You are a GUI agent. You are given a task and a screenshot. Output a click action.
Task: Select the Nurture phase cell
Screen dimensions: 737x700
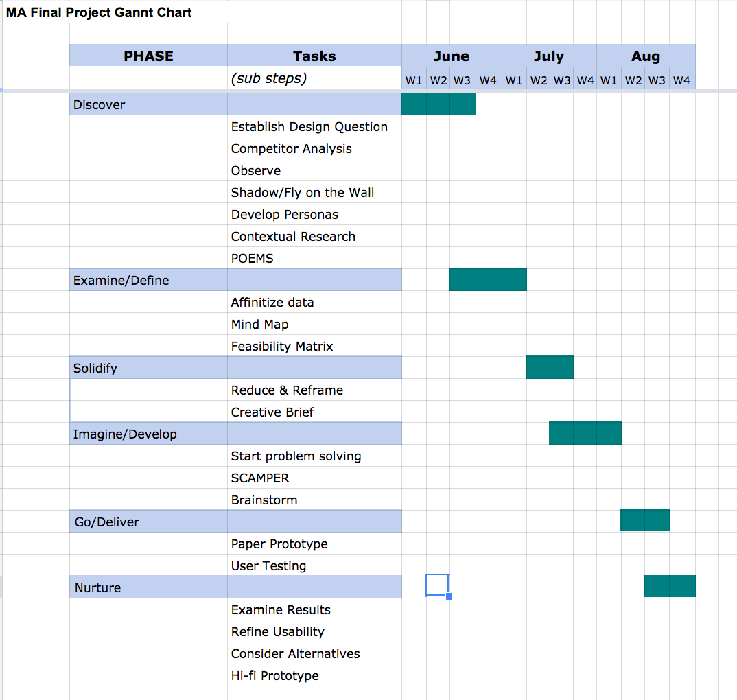[x=148, y=587]
